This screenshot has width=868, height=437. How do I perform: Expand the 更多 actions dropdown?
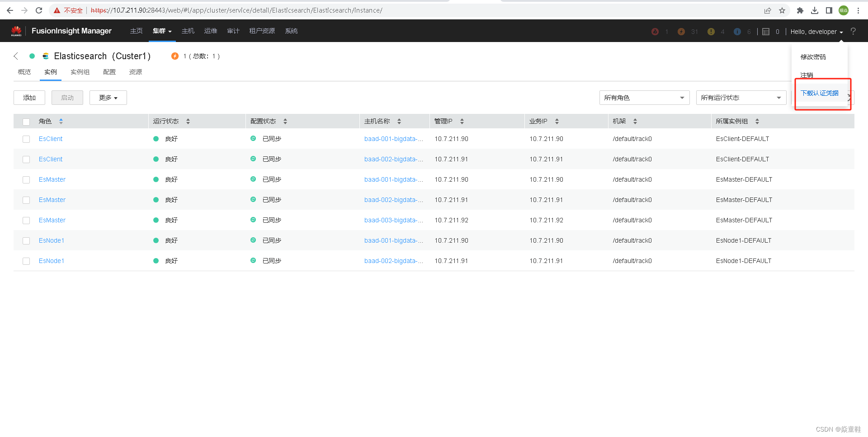[x=108, y=98]
